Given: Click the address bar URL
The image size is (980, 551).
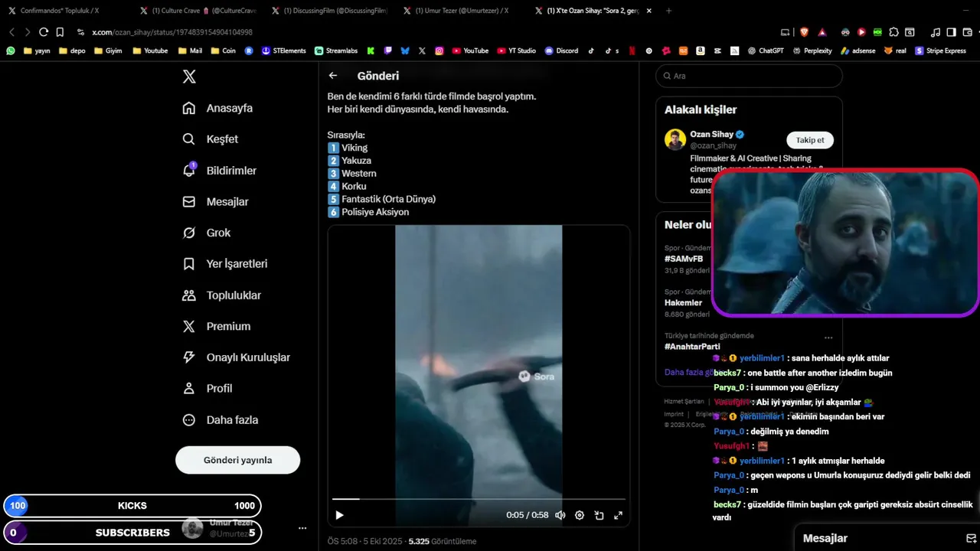Looking at the screenshot, I should click(x=172, y=32).
